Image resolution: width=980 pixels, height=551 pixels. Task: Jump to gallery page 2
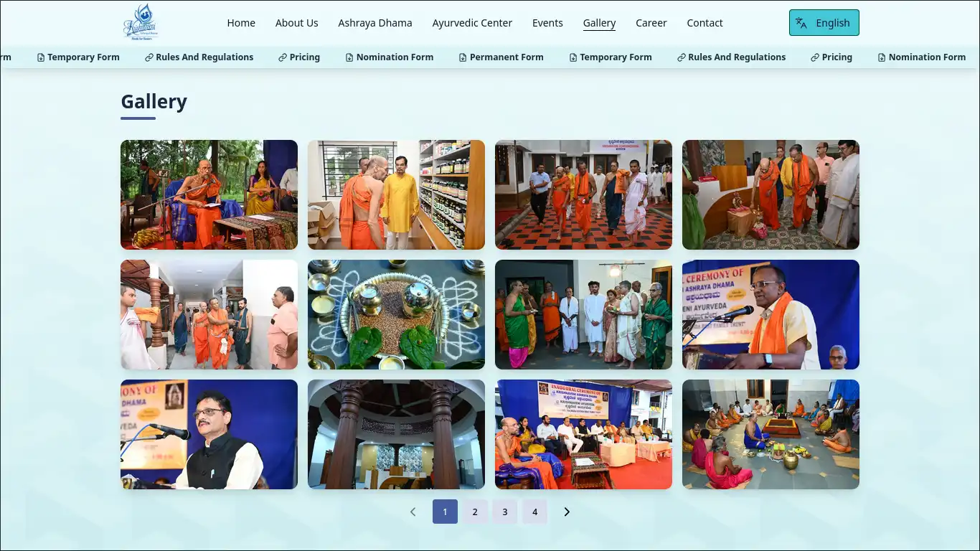[475, 512]
